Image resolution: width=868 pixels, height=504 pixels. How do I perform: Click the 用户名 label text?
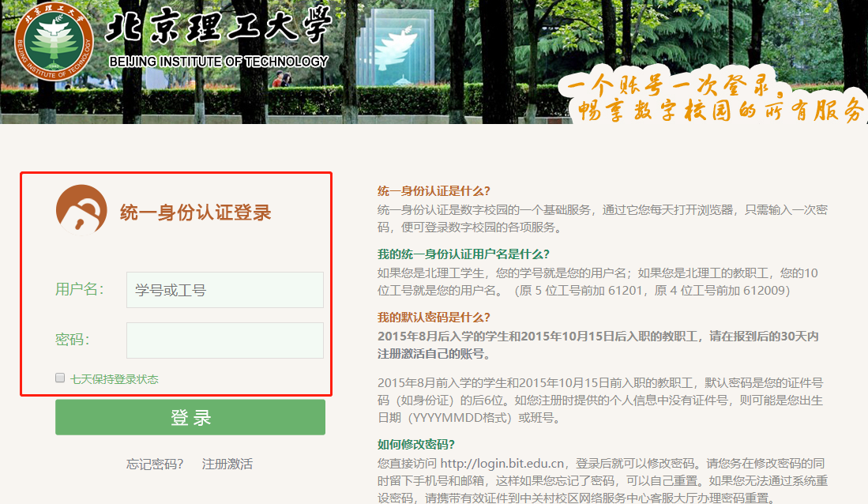79,289
